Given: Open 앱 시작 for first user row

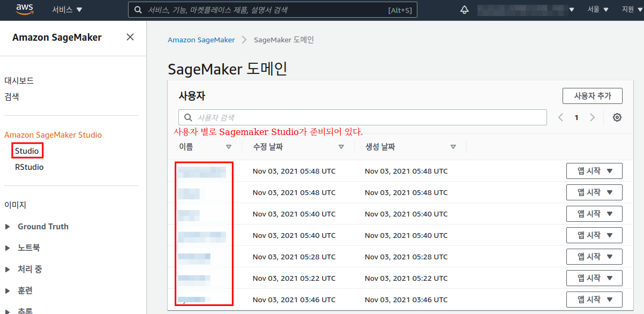Looking at the screenshot, I should tap(594, 171).
